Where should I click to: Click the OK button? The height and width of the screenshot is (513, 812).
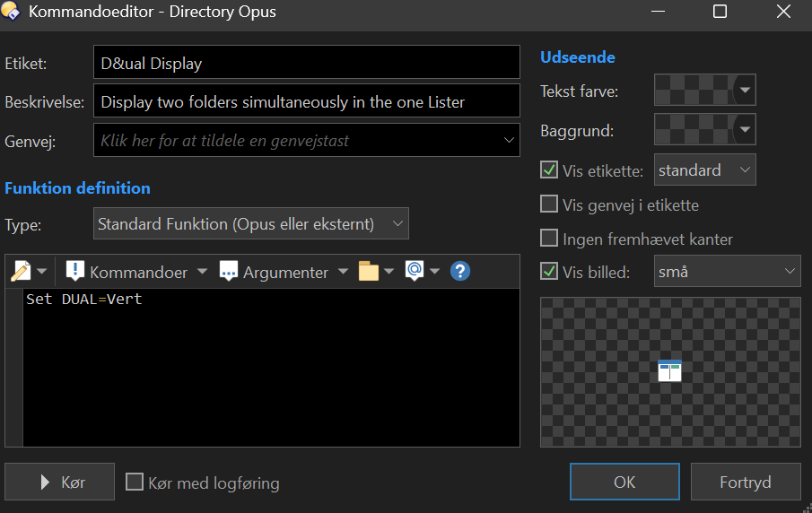click(x=624, y=482)
